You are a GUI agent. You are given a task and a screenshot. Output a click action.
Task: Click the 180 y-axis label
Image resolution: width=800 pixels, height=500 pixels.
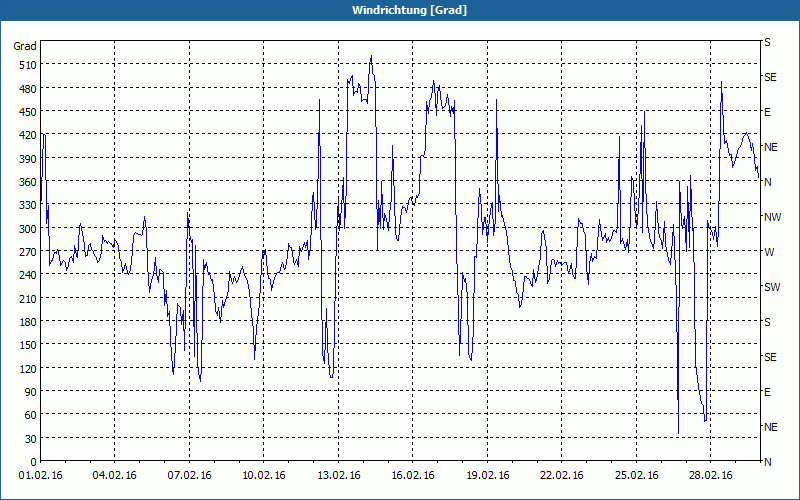[27, 322]
